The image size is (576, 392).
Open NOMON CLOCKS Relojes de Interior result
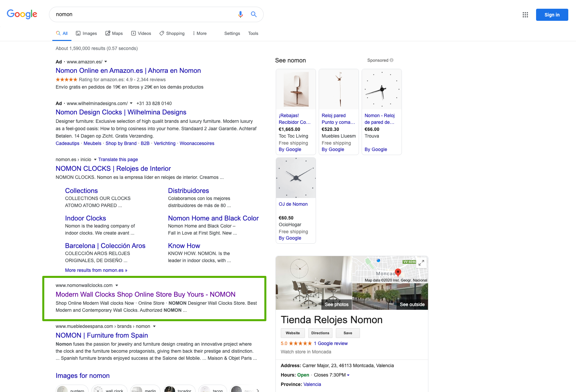pos(113,168)
